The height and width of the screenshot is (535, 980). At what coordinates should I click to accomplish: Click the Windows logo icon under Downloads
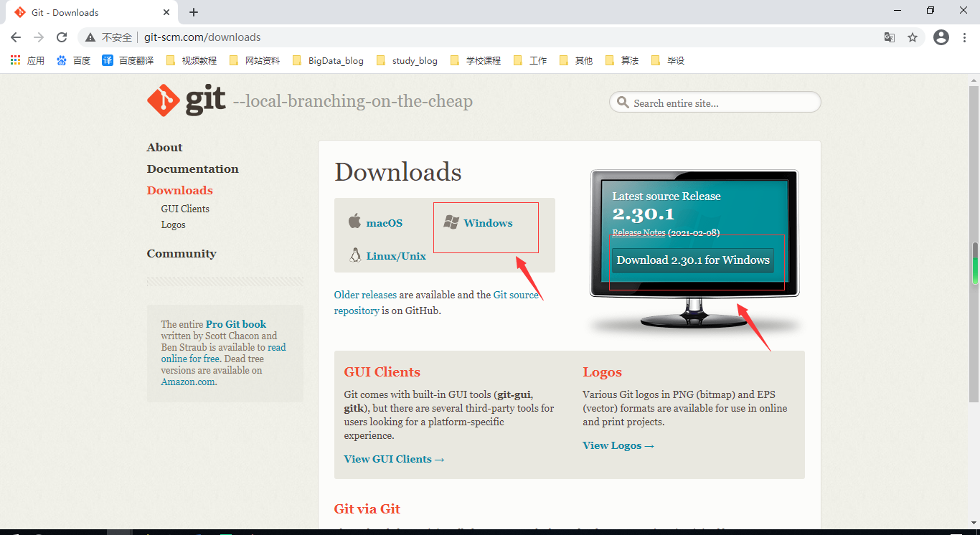pos(451,222)
